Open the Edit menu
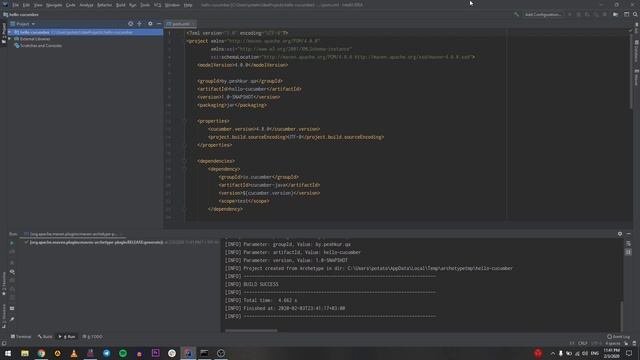The width and height of the screenshot is (640, 360). point(26,5)
